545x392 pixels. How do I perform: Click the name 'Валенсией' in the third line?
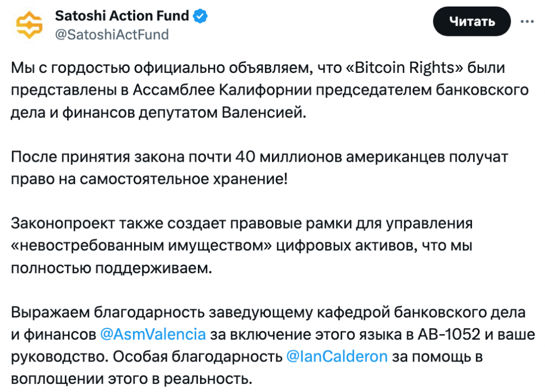point(264,113)
